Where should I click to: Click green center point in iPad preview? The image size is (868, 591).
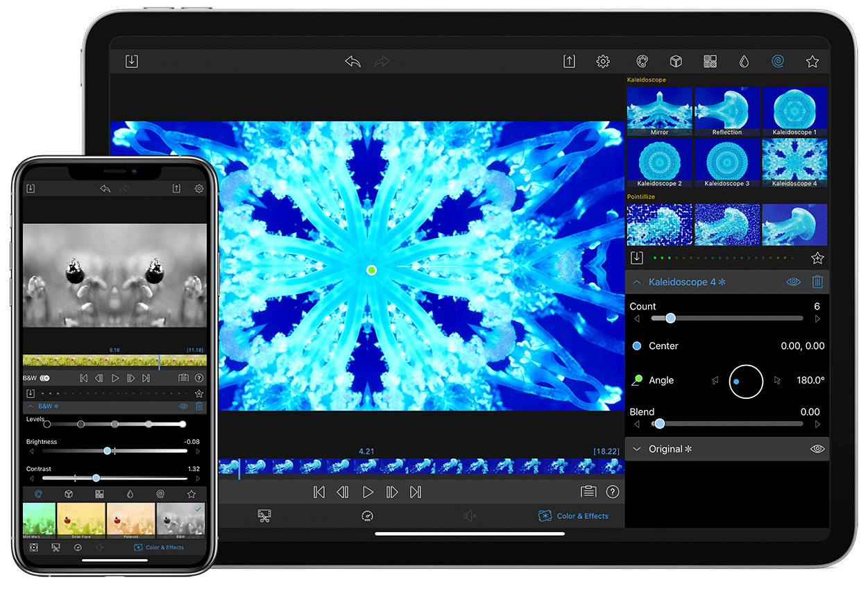click(371, 270)
